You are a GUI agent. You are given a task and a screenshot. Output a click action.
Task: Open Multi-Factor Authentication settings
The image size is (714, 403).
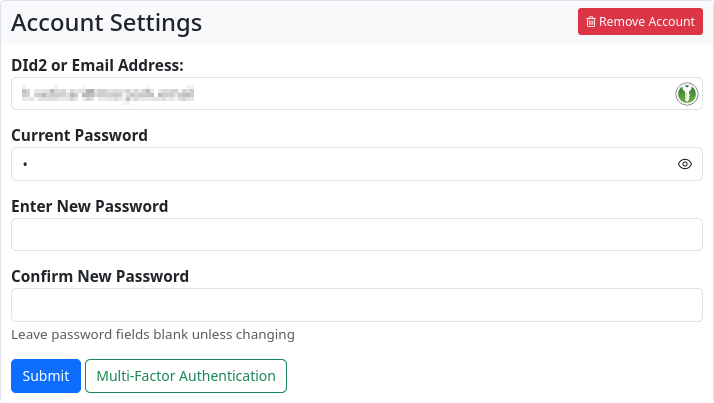click(x=186, y=376)
